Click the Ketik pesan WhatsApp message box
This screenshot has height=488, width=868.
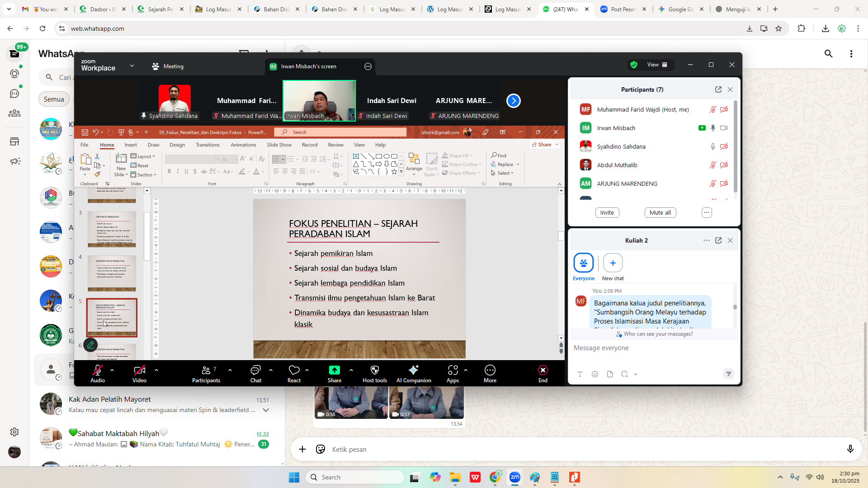click(x=585, y=449)
